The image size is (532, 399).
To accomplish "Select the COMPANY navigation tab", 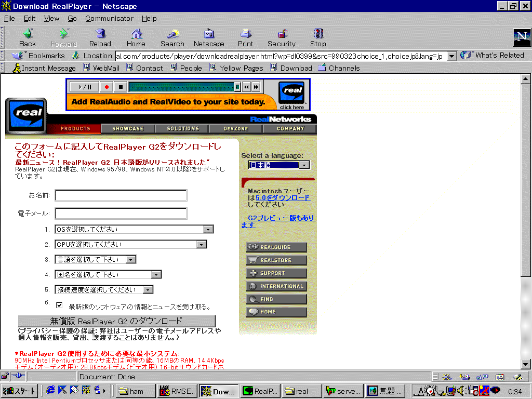I will pos(290,129).
